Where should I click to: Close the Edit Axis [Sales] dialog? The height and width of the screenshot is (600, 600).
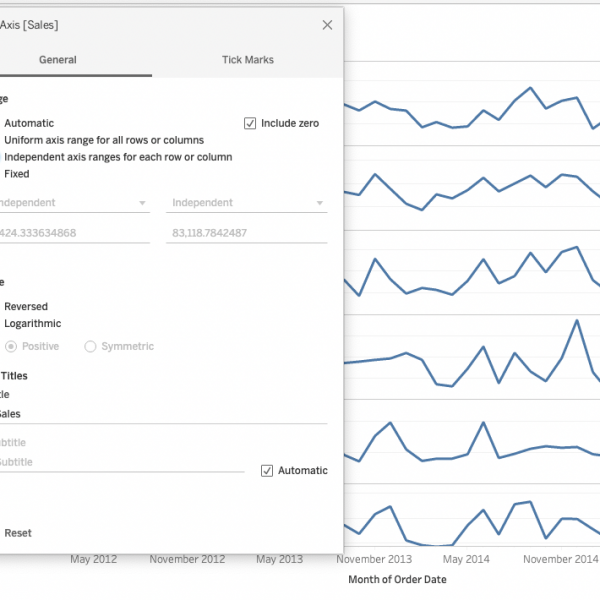pos(327,25)
